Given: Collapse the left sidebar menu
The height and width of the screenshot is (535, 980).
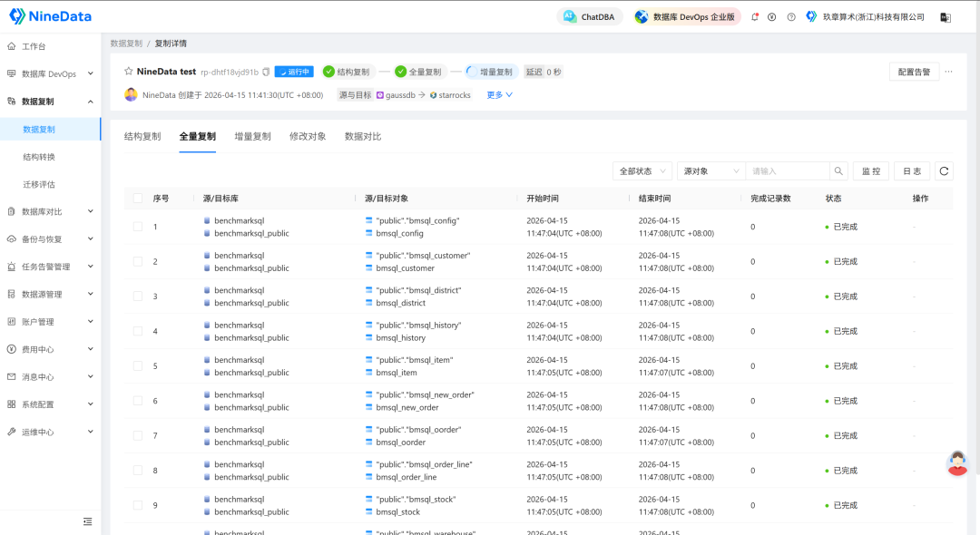Looking at the screenshot, I should [x=87, y=521].
